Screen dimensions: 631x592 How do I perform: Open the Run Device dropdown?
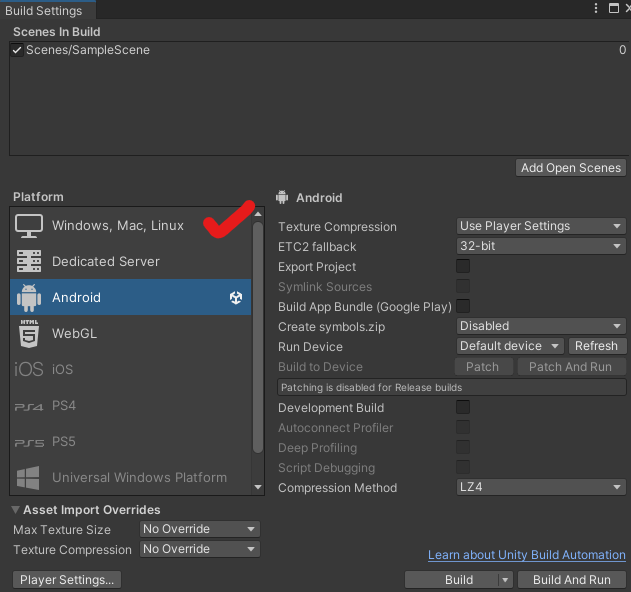pyautogui.click(x=510, y=346)
